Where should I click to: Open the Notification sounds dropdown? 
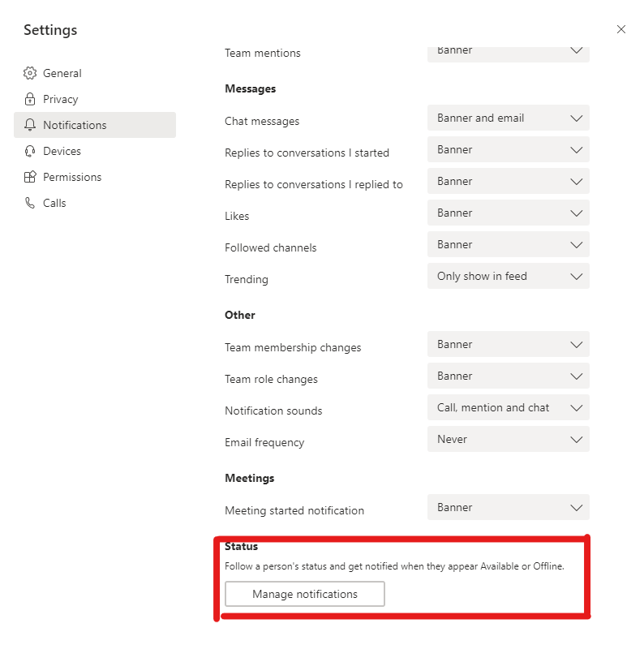click(508, 407)
